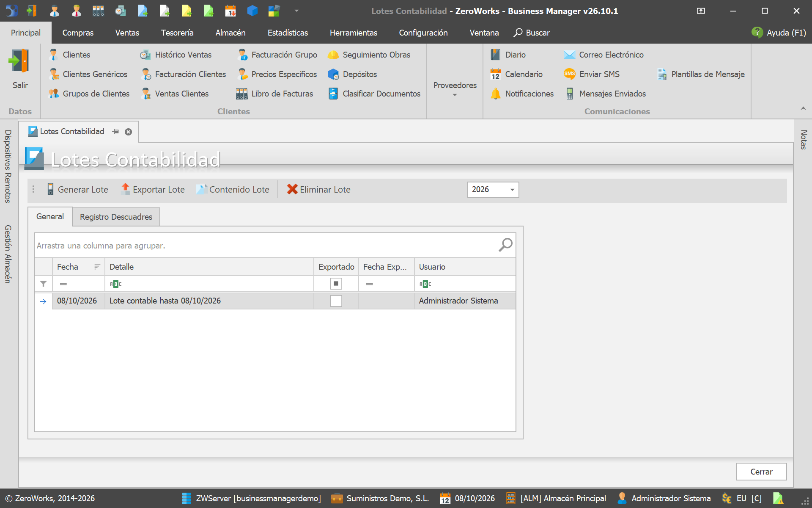Toggle the Exportado filter checkbox
This screenshot has height=508, width=812.
coord(336,284)
